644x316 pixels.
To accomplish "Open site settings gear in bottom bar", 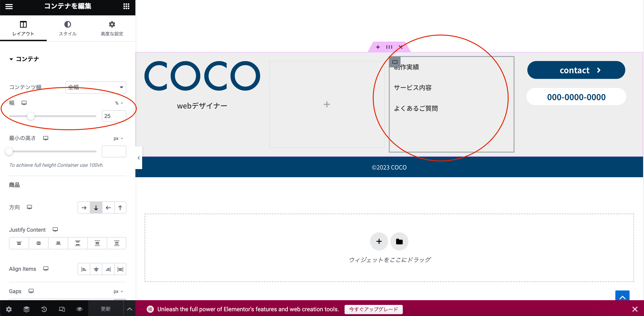I will [x=9, y=309].
